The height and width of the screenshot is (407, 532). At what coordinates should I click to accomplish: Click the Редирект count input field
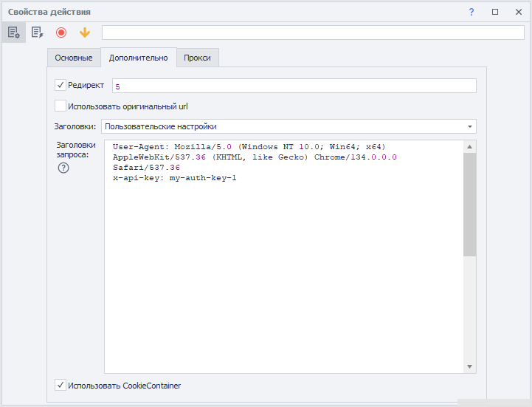point(294,86)
